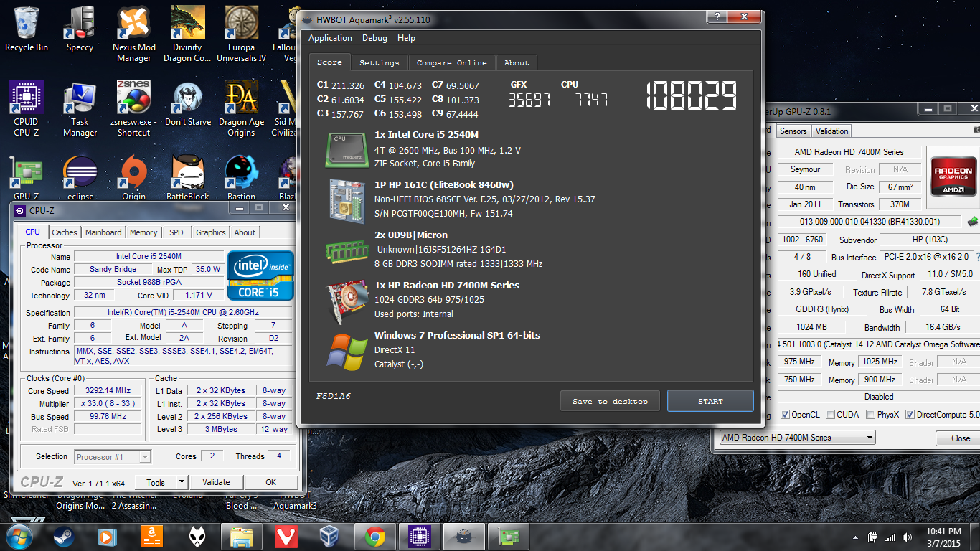980x551 pixels.
Task: Open the Amazon app on the taskbar
Action: click(x=152, y=537)
